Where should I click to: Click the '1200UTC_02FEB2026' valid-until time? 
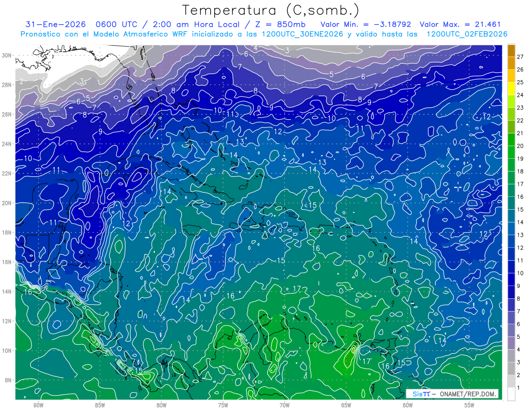pyautogui.click(x=467, y=34)
